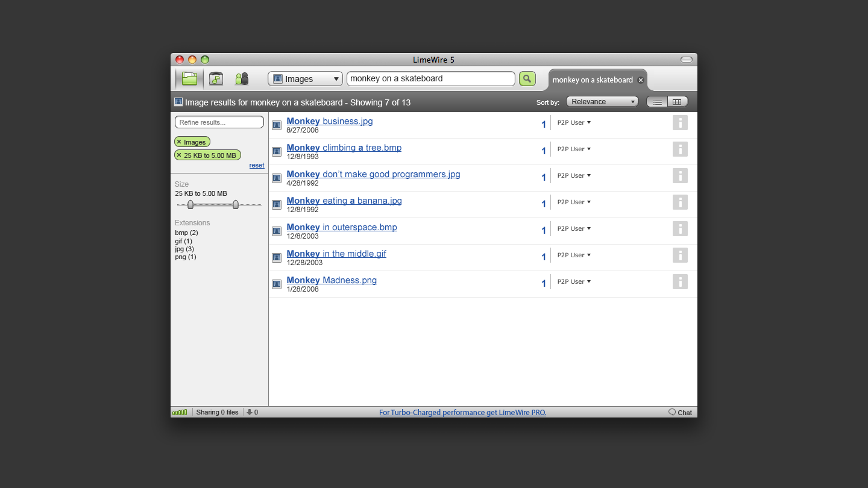Expand P2P User menu for Monkey eating a banana.jpg
The height and width of the screenshot is (488, 868).
tap(574, 202)
